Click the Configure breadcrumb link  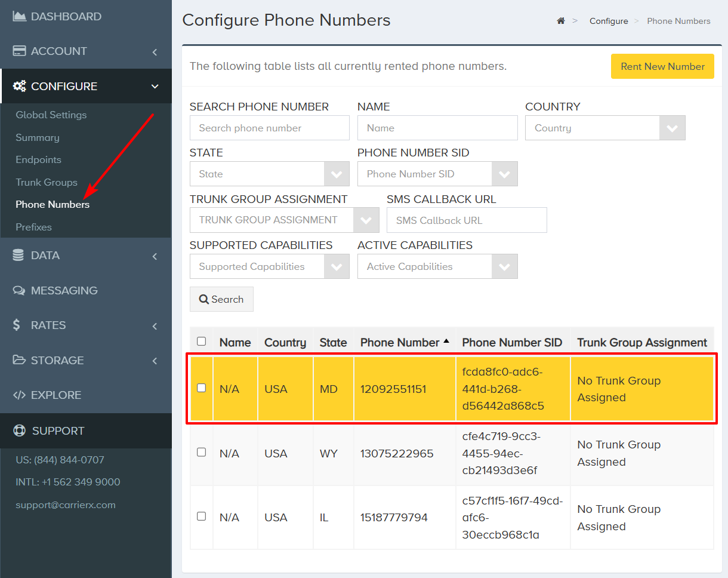(x=609, y=21)
